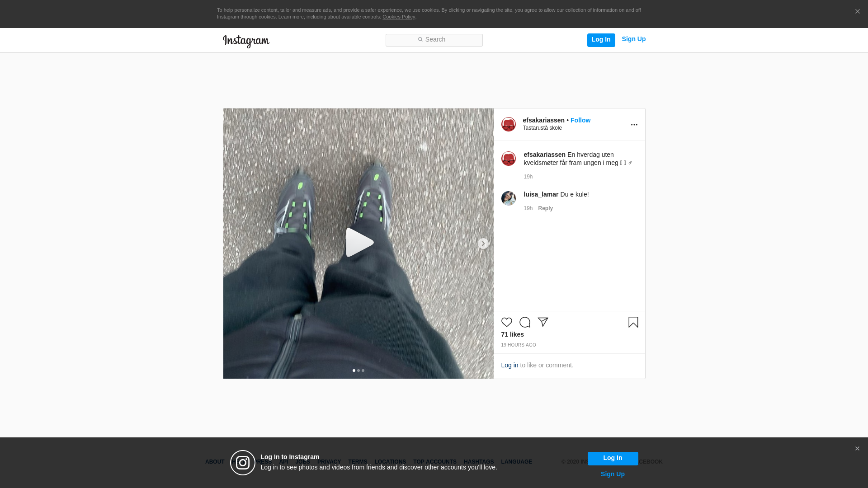Open luisa_lamar profile avatar
The image size is (868, 488).
coord(508,198)
